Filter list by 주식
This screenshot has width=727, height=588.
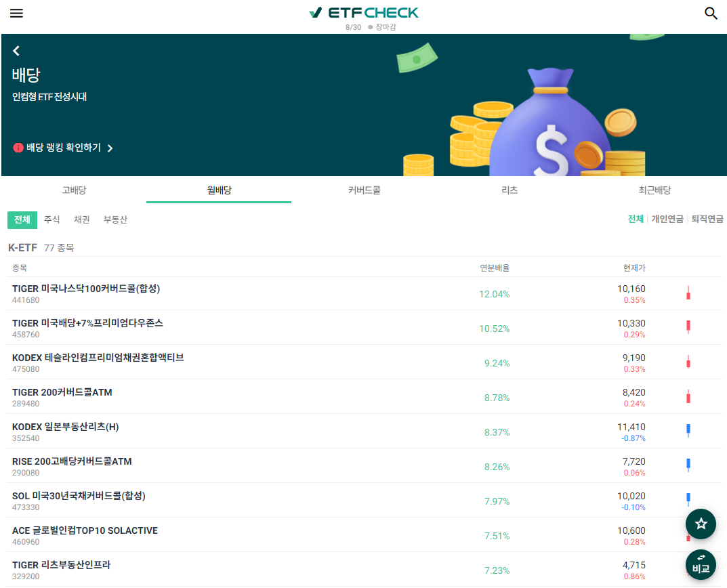pos(52,219)
